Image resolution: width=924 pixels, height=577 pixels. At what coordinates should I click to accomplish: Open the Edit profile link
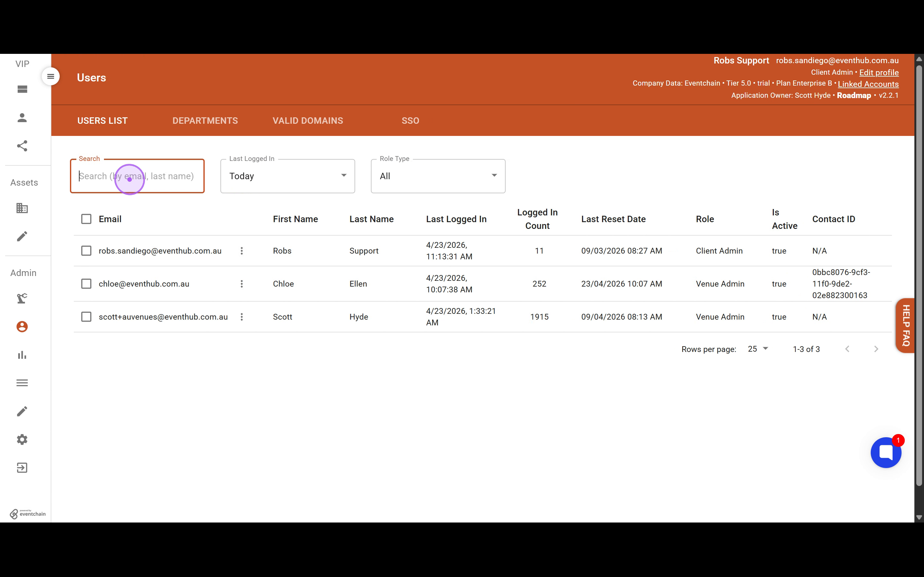coord(879,72)
